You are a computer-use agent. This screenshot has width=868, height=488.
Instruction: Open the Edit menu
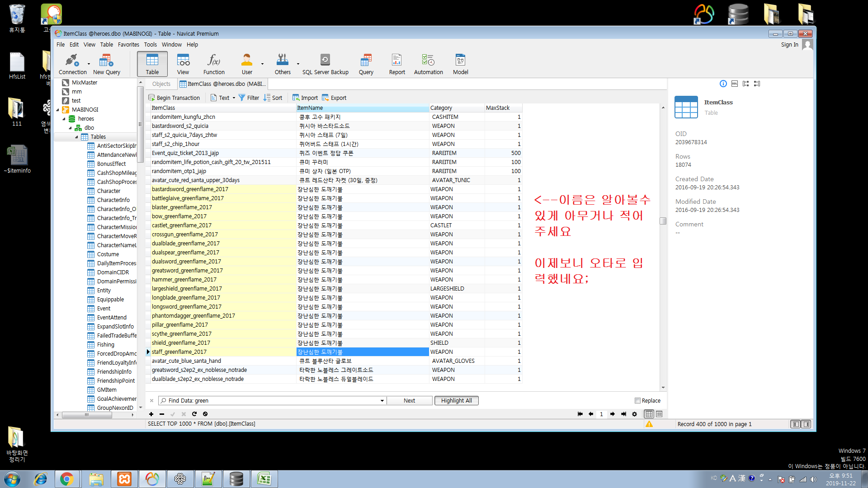(74, 45)
